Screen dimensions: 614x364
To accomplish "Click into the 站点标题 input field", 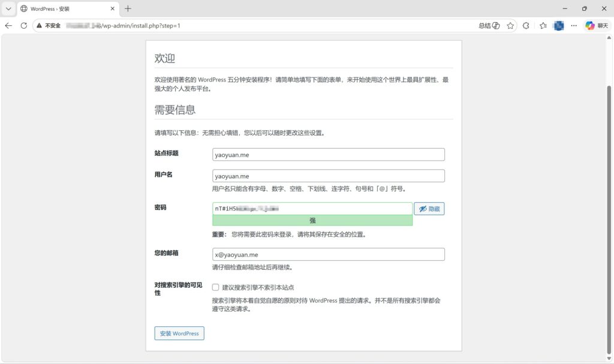I will (328, 155).
